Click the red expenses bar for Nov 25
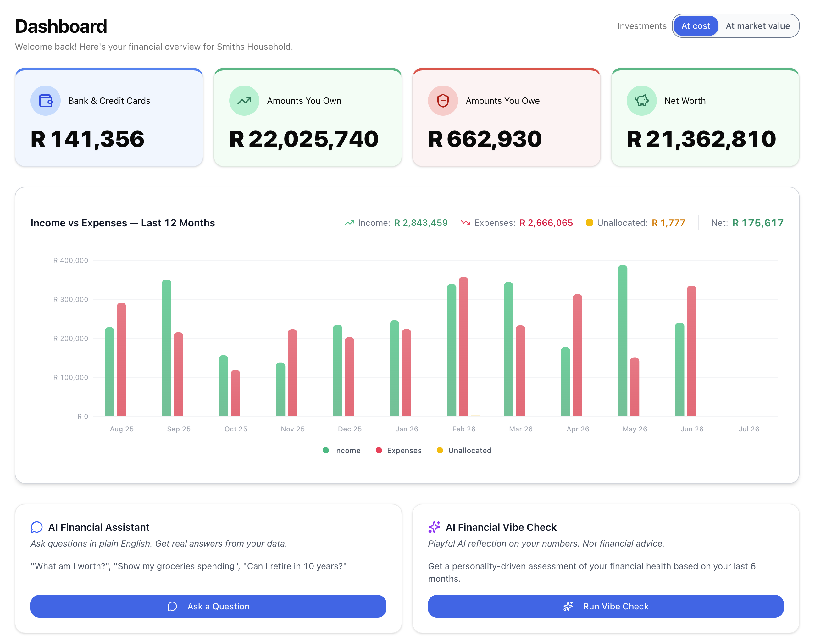The width and height of the screenshot is (815, 644). point(292,373)
